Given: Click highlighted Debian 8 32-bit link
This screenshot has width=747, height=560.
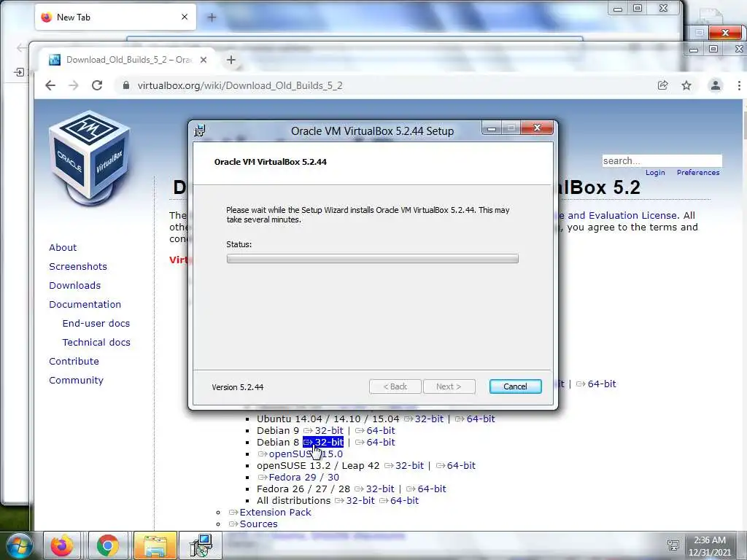Looking at the screenshot, I should (x=323, y=443).
